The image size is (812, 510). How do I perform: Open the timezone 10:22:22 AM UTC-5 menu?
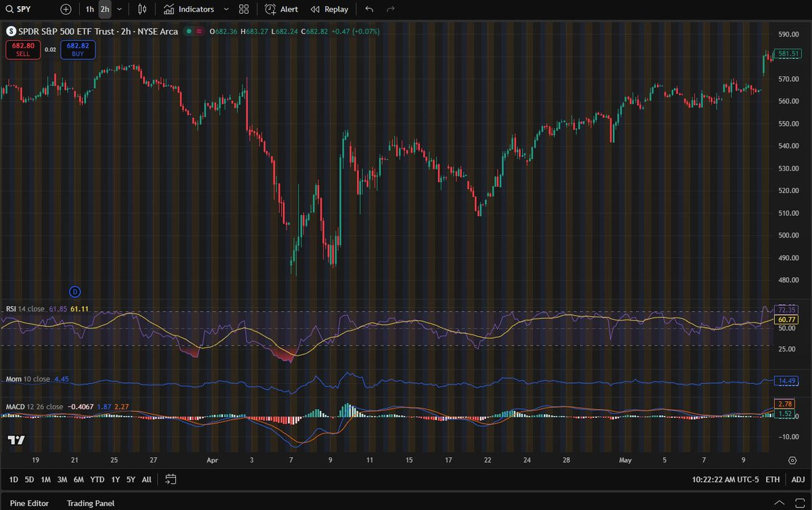pos(725,480)
